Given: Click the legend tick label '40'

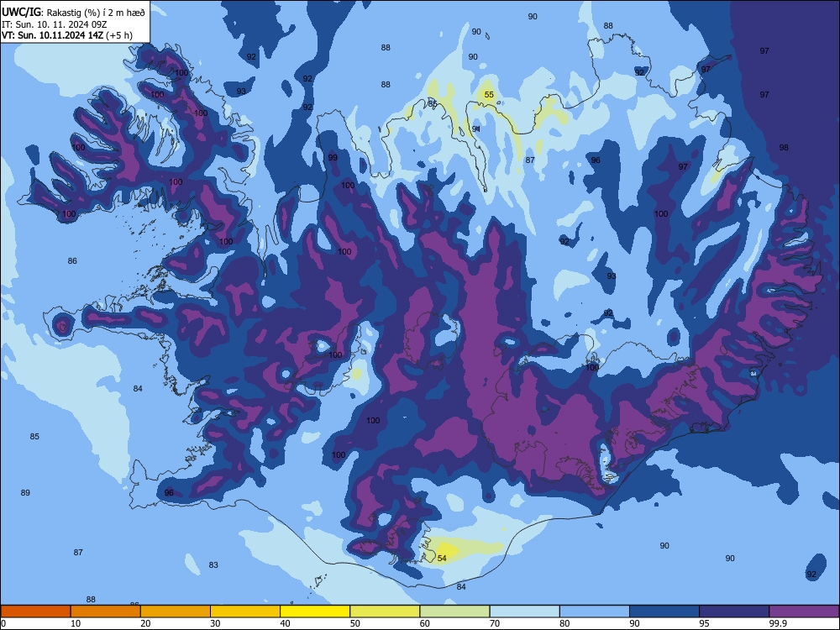Looking at the screenshot, I should point(285,623).
